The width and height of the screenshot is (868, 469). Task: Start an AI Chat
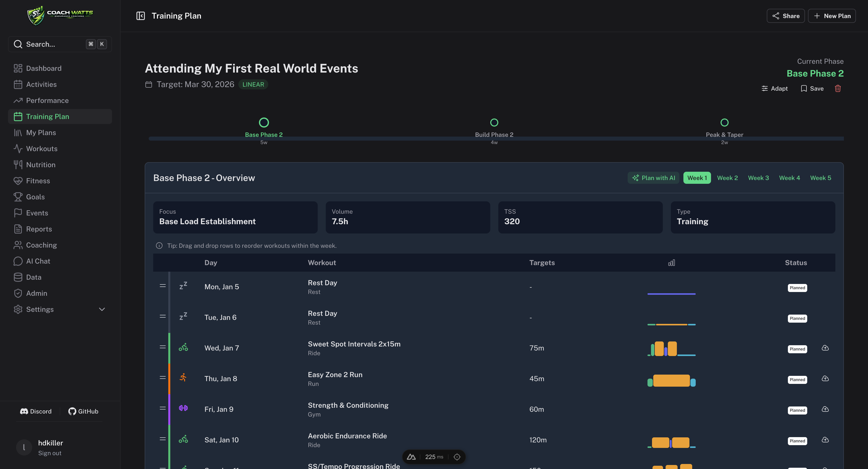[x=60, y=261]
